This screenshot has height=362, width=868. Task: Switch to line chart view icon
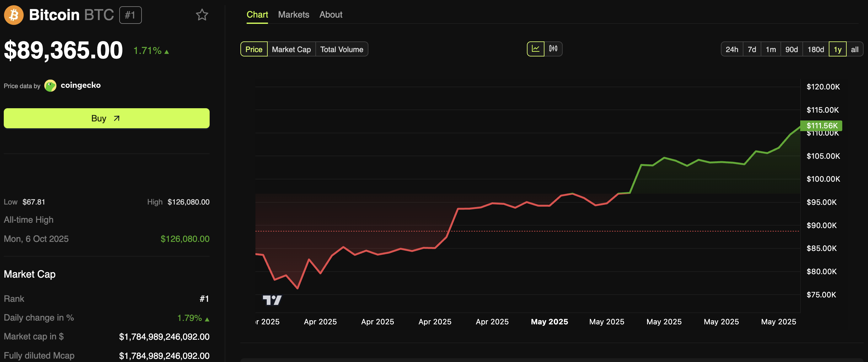coord(535,49)
